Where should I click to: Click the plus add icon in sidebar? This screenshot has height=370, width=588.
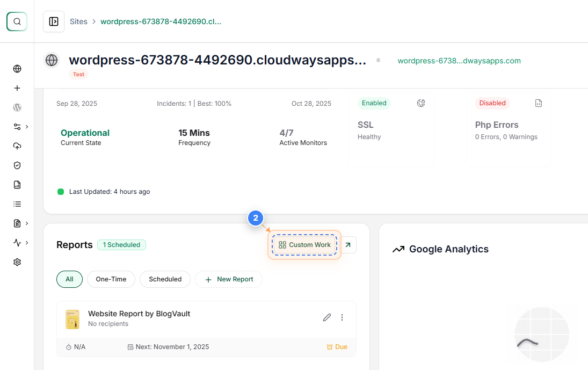click(17, 88)
